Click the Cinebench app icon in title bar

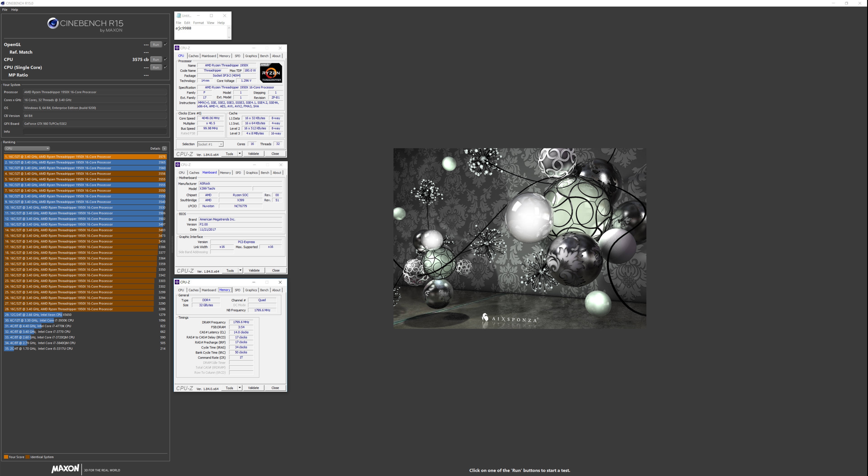3,3
